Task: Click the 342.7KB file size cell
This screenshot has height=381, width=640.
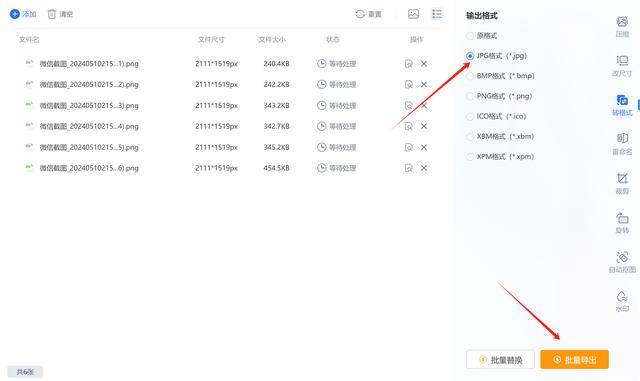Action: coord(276,126)
